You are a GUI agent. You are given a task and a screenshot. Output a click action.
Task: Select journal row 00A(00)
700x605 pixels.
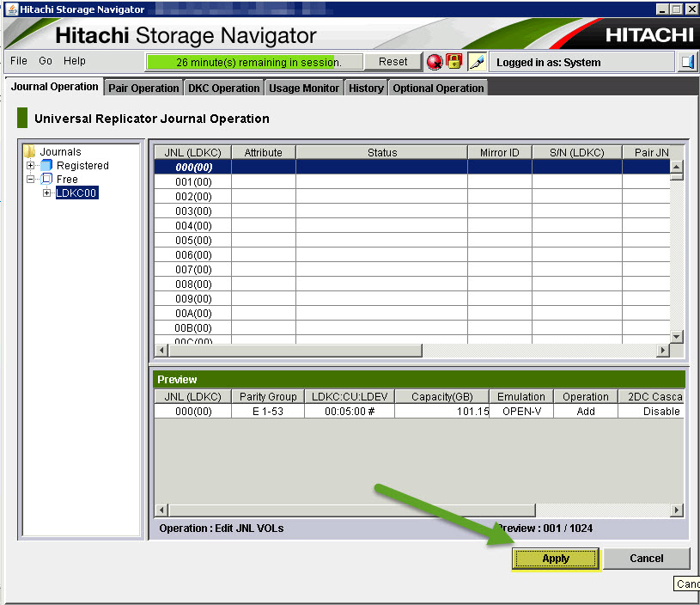pyautogui.click(x=412, y=313)
